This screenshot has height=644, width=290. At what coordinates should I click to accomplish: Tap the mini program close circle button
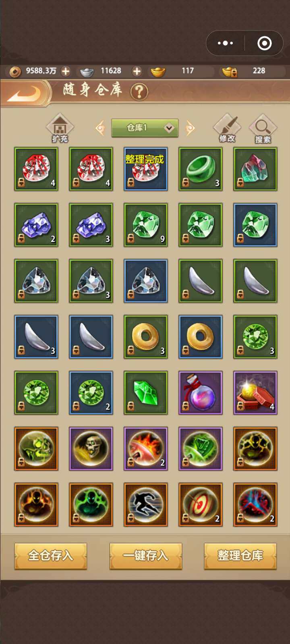(265, 43)
